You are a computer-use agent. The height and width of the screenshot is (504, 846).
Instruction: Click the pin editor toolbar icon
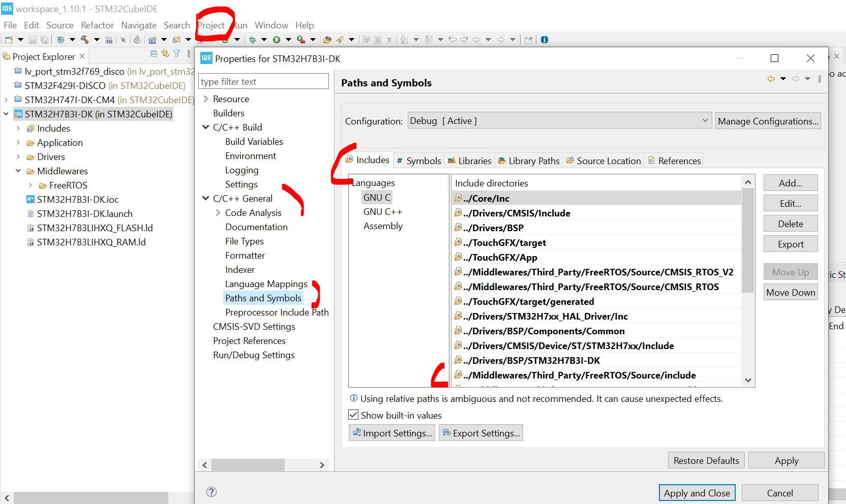[x=529, y=40]
